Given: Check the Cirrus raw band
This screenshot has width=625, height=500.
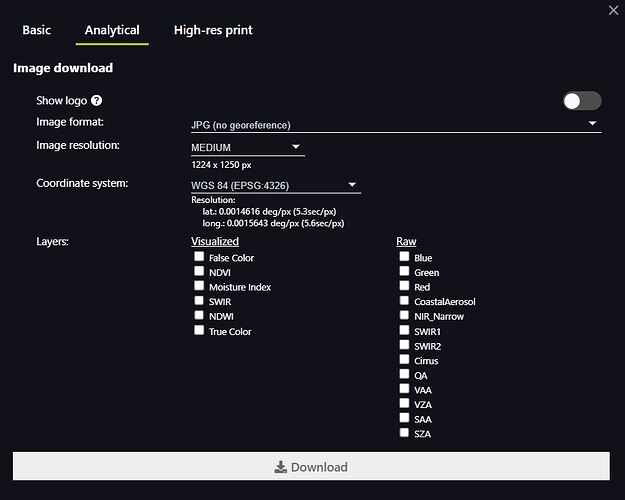Looking at the screenshot, I should (x=404, y=359).
